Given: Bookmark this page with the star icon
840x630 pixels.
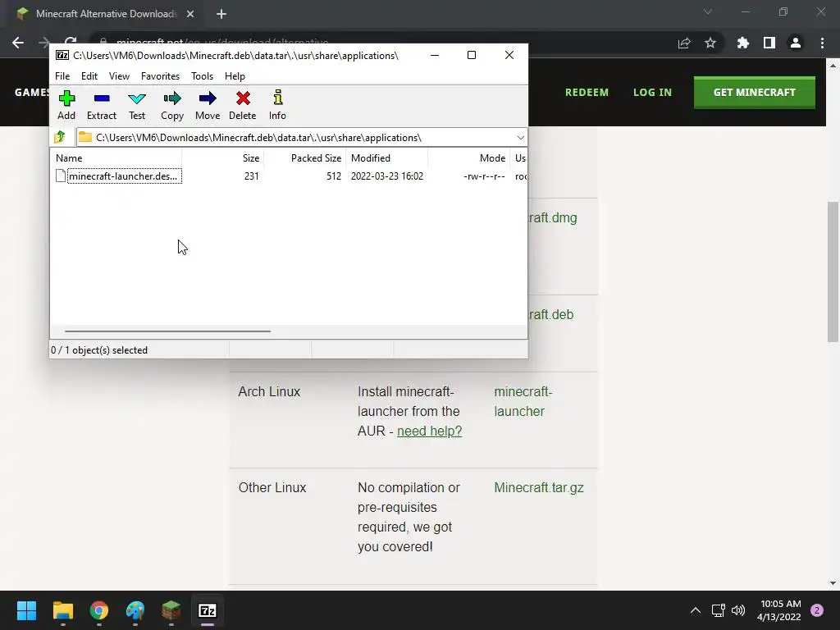Looking at the screenshot, I should tap(710, 43).
